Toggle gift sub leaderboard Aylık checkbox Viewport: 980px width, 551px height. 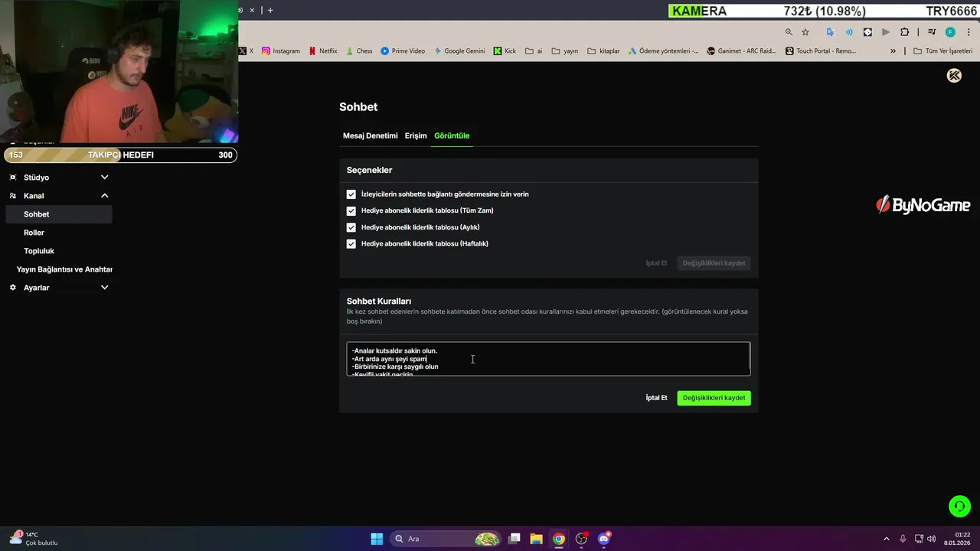tap(351, 227)
